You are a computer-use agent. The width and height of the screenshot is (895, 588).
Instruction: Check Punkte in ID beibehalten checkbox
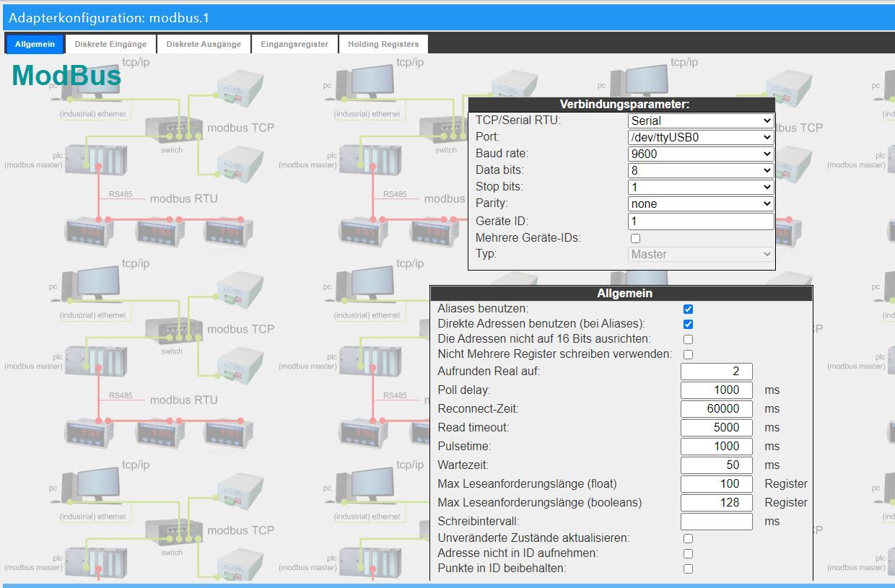point(688,569)
